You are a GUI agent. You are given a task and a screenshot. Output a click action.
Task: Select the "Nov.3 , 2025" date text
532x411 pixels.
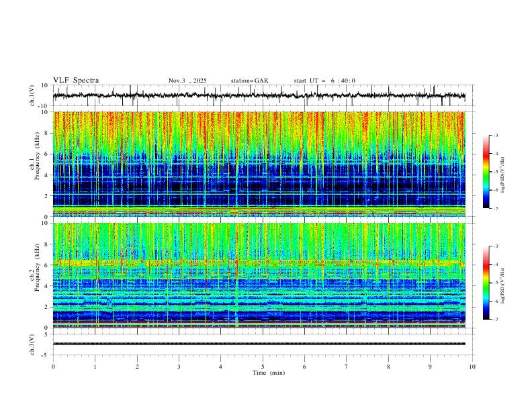pos(187,81)
